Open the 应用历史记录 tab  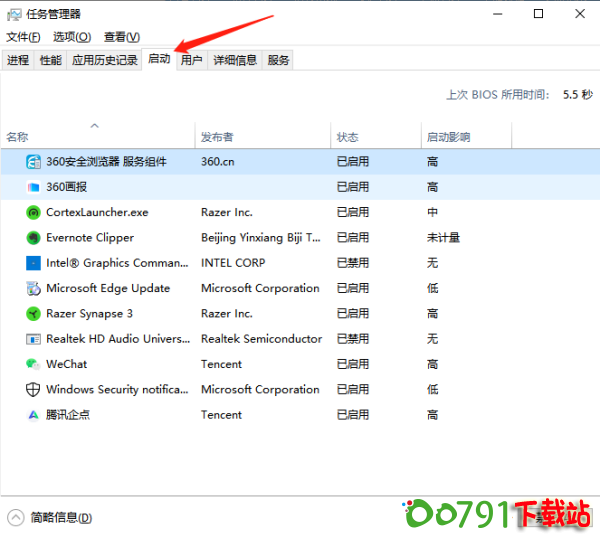coord(105,60)
